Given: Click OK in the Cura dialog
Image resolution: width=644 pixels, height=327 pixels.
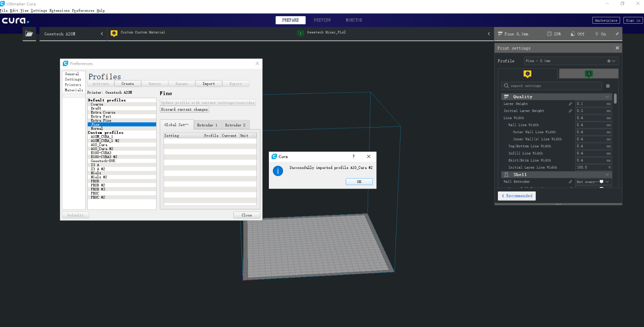Looking at the screenshot, I should [359, 182].
